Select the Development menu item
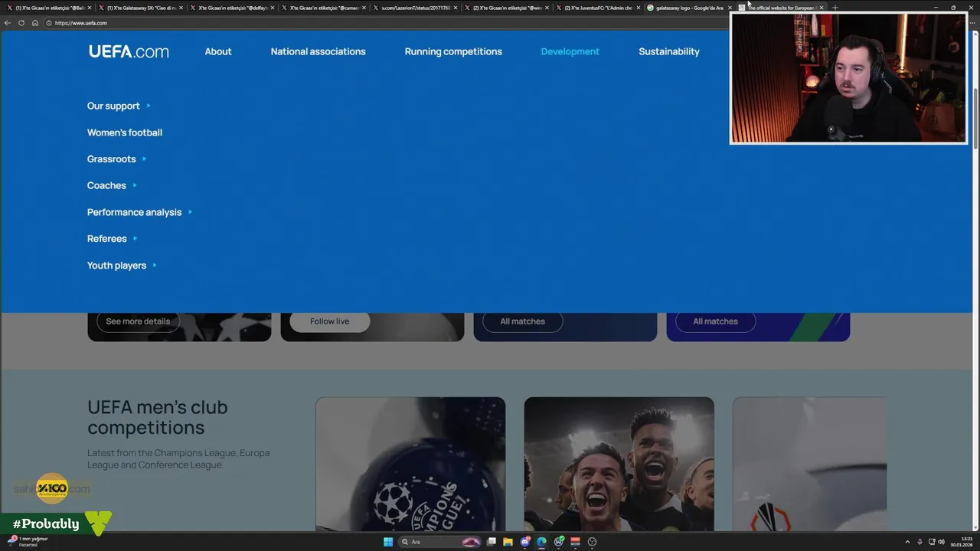The image size is (980, 551). tap(570, 51)
